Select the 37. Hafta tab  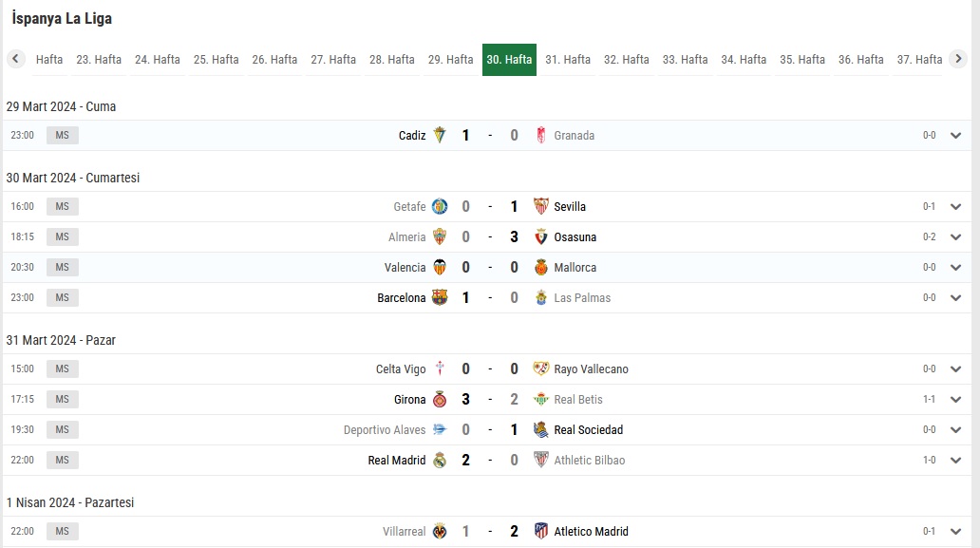coord(919,60)
